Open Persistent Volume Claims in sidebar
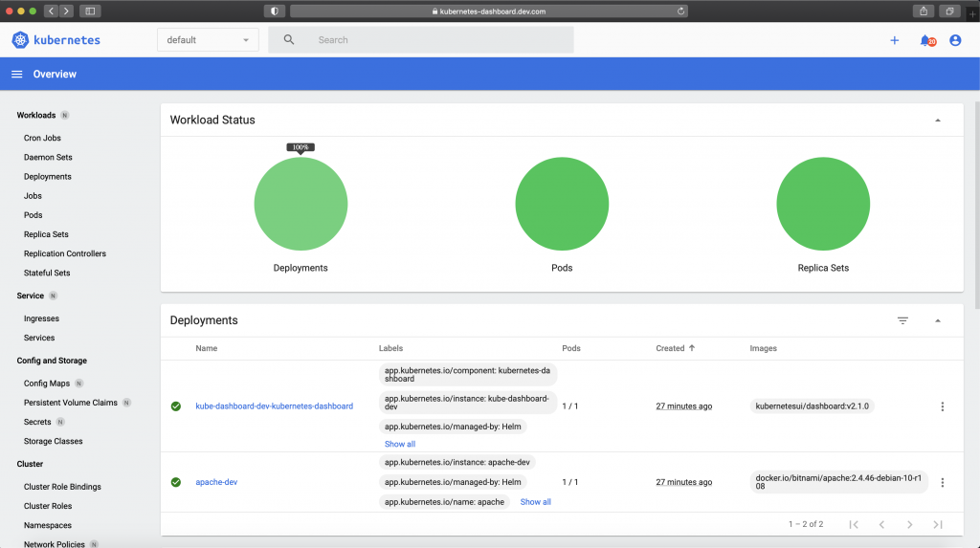Screen dimensions: 980x548 click(x=71, y=403)
